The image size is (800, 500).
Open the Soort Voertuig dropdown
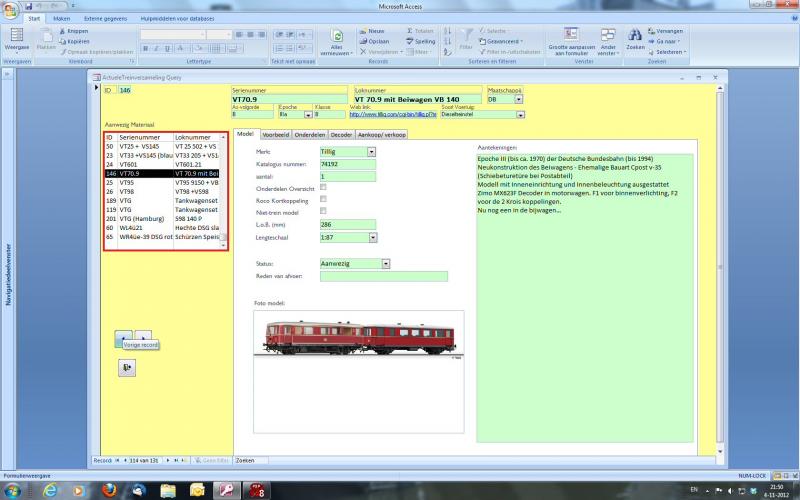[520, 115]
